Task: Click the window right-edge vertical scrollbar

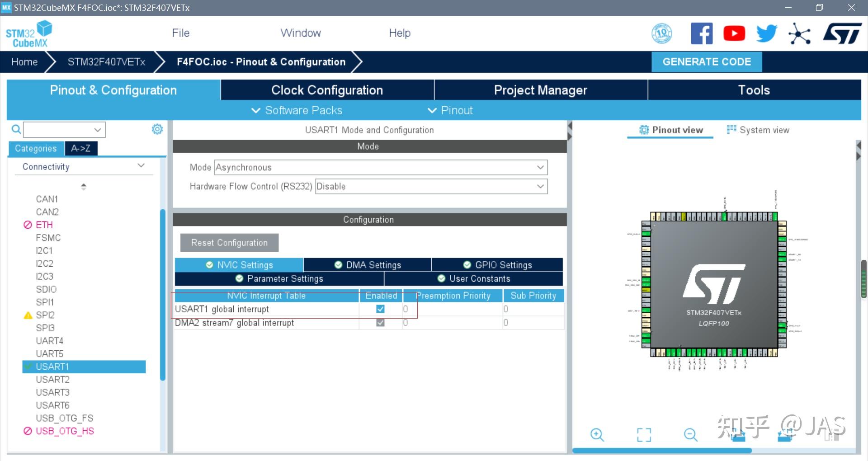Action: coord(864,279)
